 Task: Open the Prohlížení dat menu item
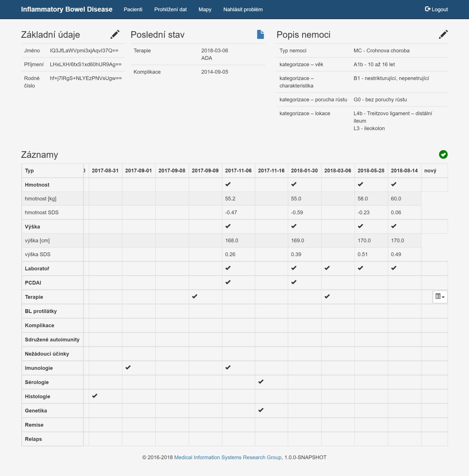170,10
